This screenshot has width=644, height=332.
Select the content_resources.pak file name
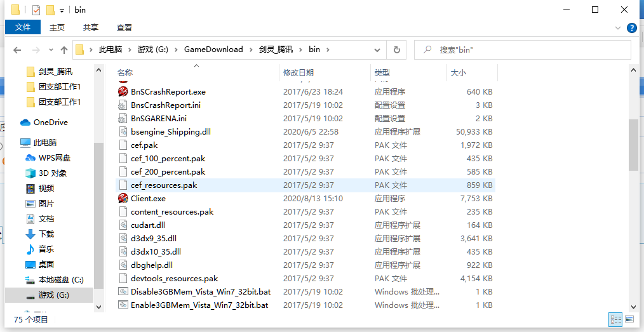pyautogui.click(x=172, y=212)
